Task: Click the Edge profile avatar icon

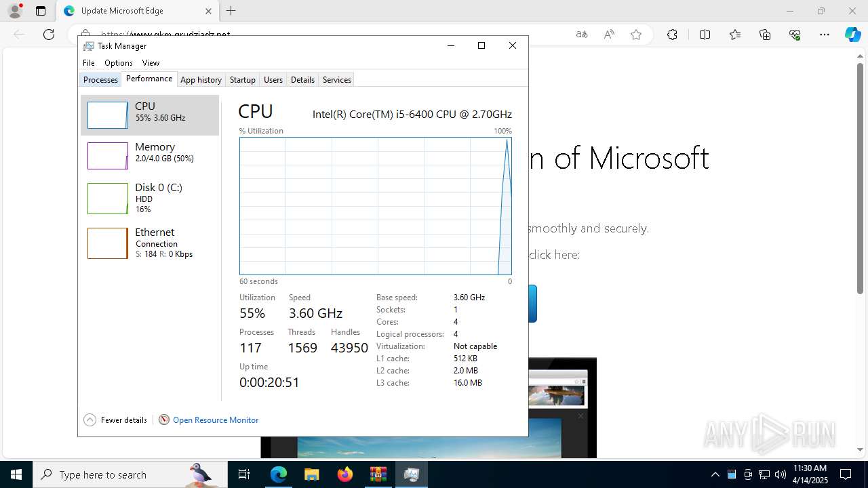Action: pos(15,11)
